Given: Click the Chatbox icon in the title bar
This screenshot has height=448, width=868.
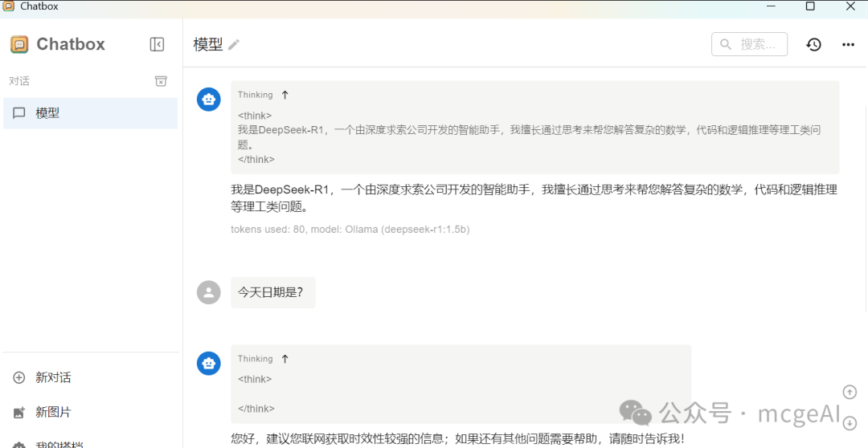Looking at the screenshot, I should [x=8, y=6].
